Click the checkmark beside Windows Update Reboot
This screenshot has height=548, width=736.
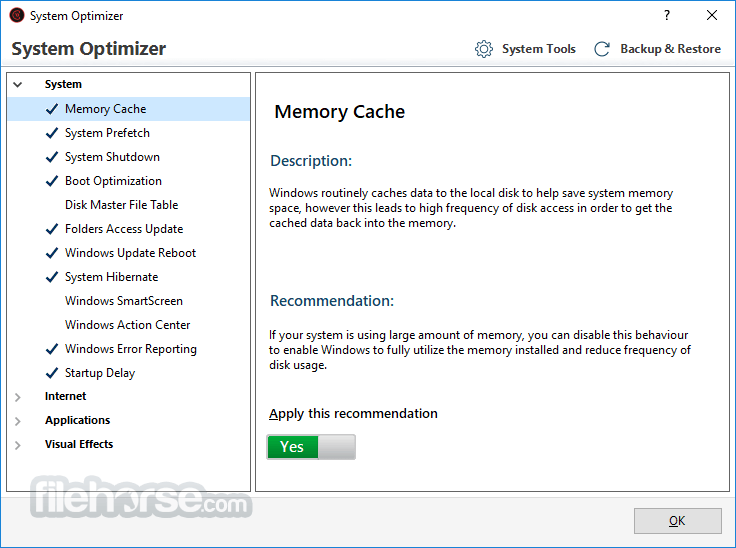tap(52, 253)
